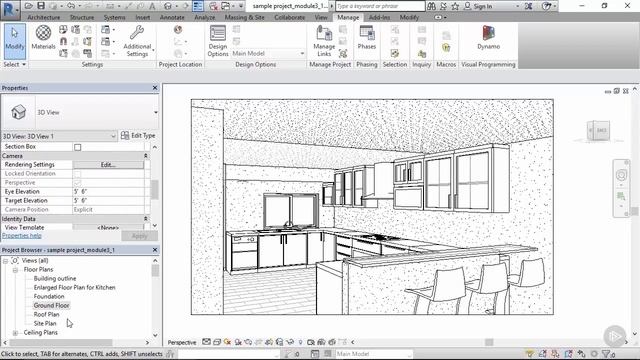Switch to the Structure ribbon tab
Image resolution: width=640 pixels, height=360 pixels.
(x=82, y=18)
